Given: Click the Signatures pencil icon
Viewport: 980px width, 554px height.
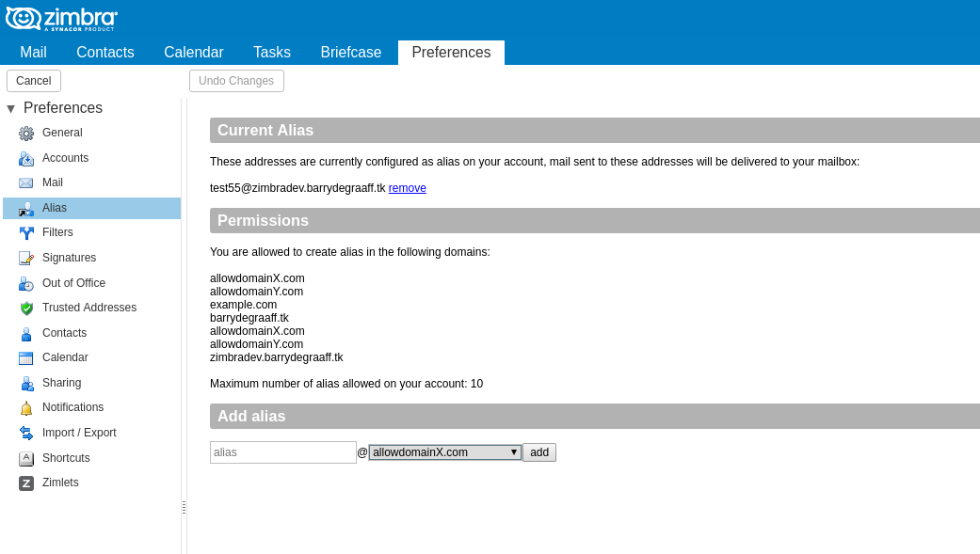Looking at the screenshot, I should pos(26,258).
